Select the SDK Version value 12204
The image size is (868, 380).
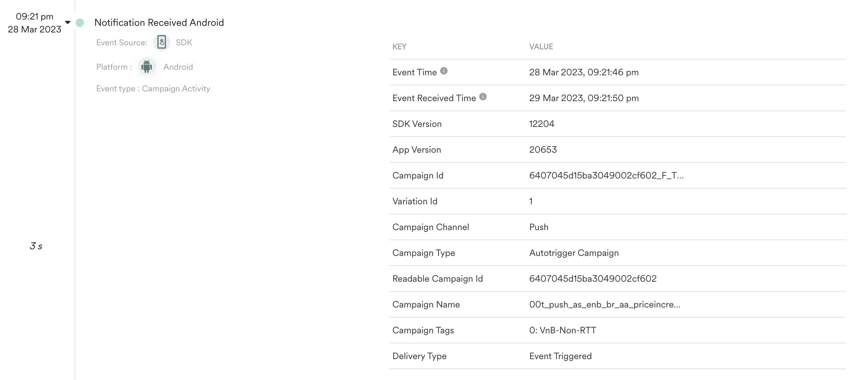click(542, 124)
